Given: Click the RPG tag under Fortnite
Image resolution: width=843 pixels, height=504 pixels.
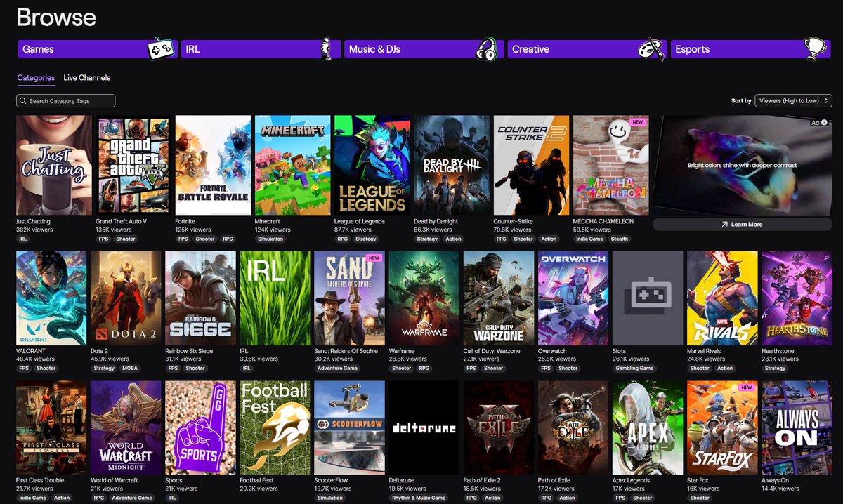Looking at the screenshot, I should click(228, 239).
